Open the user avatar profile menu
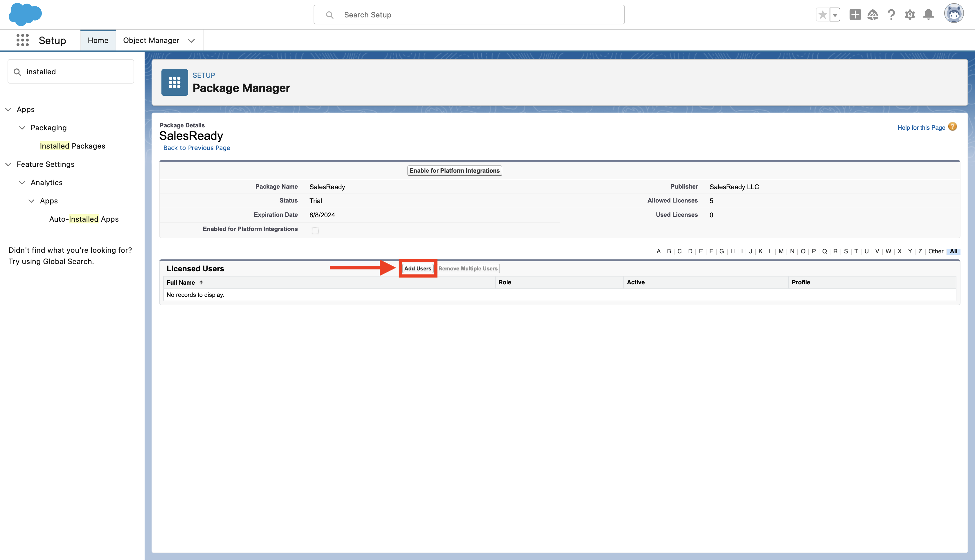 (954, 14)
